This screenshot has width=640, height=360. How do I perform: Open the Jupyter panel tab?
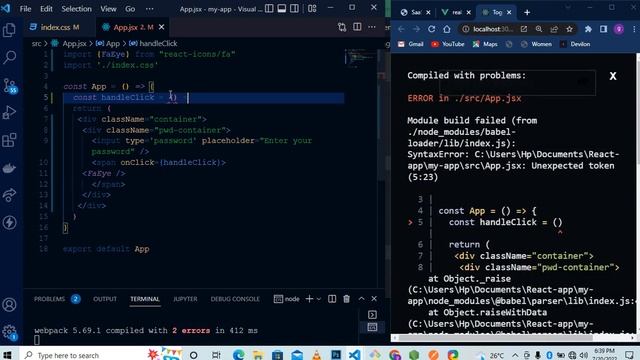185,299
